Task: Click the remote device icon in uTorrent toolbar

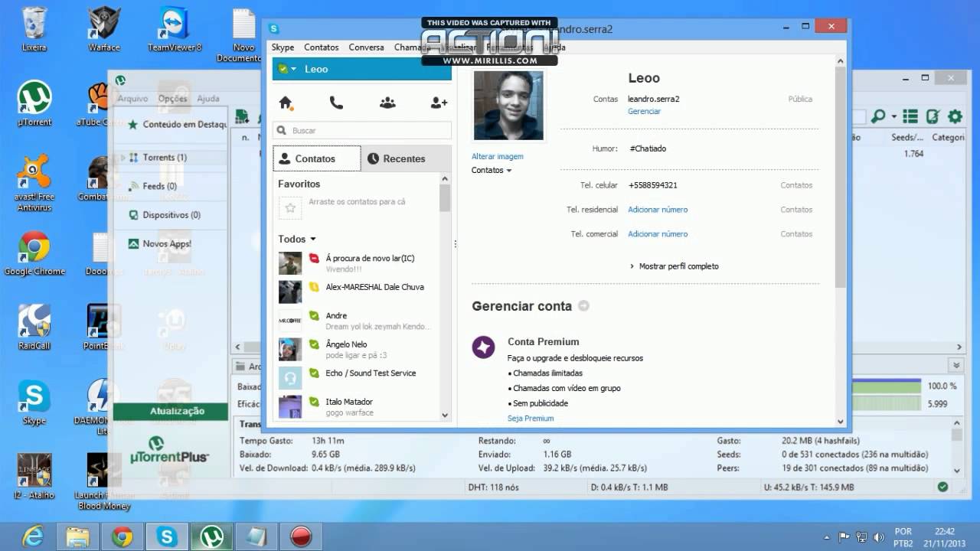Action: [933, 116]
